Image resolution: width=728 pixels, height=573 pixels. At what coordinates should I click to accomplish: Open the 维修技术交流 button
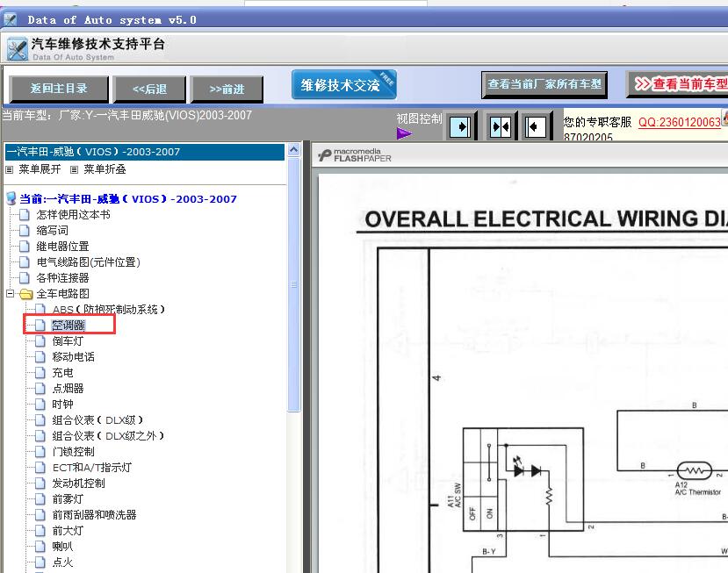[x=344, y=84]
